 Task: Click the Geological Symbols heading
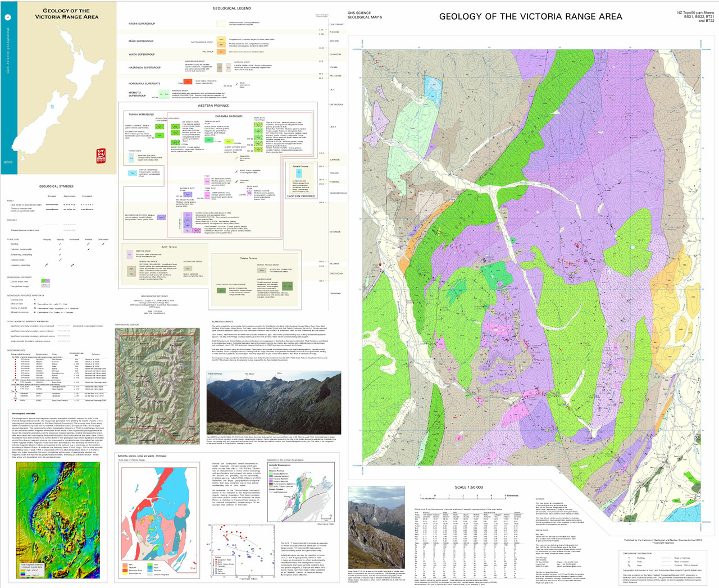(x=56, y=186)
